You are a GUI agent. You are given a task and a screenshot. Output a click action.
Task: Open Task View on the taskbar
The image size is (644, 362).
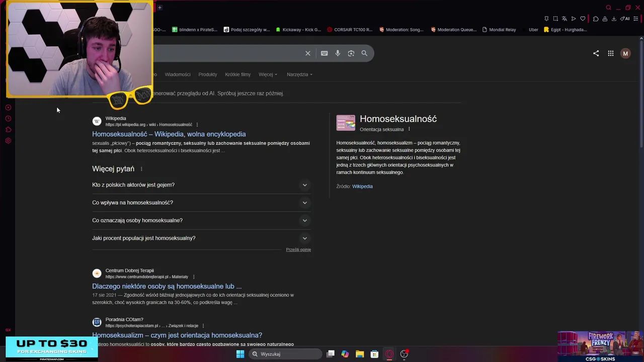coord(331,354)
